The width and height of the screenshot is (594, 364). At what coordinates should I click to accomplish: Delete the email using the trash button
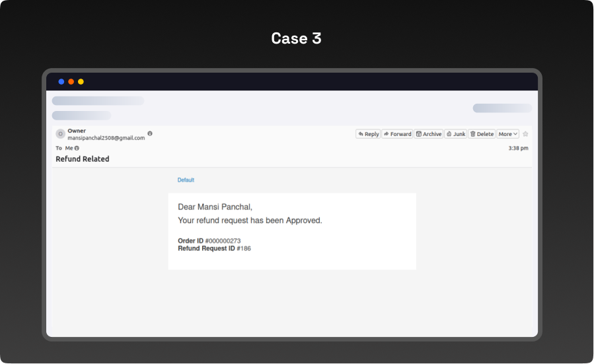(x=482, y=134)
